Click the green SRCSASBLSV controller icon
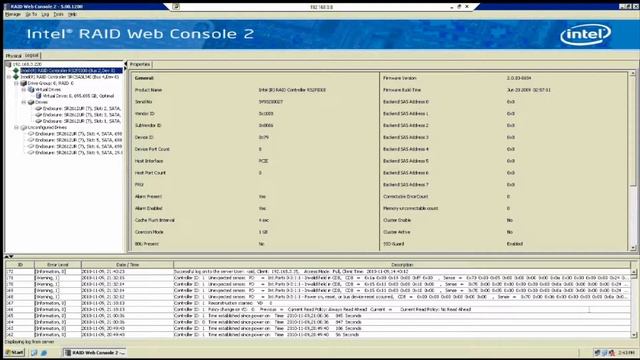The height and width of the screenshot is (360, 640). pyautogui.click(x=16, y=77)
